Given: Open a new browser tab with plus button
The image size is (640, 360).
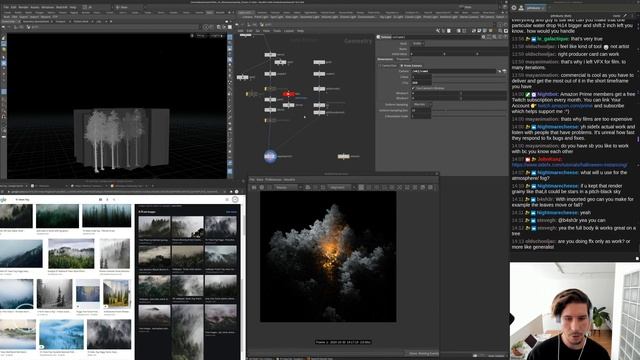Looking at the screenshot, I should pos(154,186).
